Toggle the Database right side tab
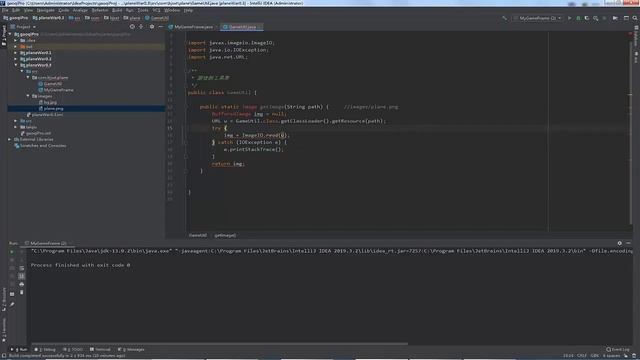Image resolution: width=640 pixels, height=360 pixels. (636, 37)
